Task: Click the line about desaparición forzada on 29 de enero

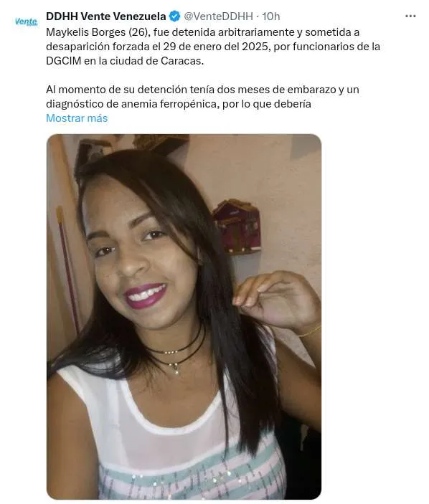Action: click(213, 47)
